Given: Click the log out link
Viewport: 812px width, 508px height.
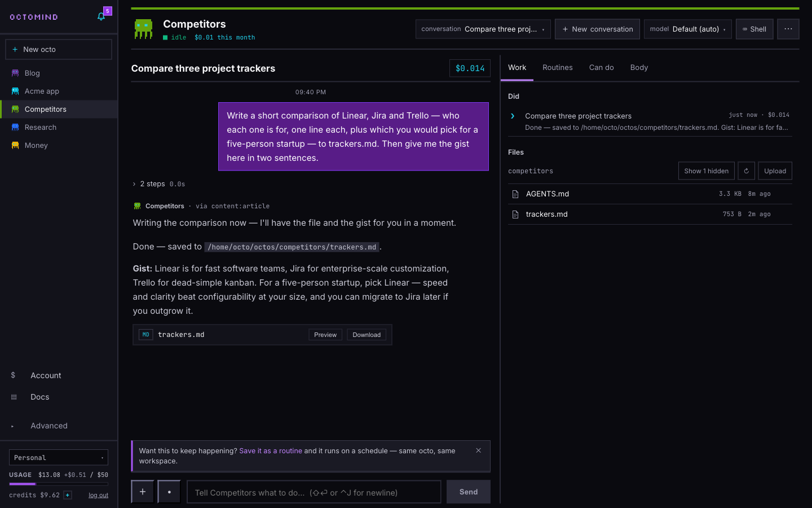Looking at the screenshot, I should pyautogui.click(x=98, y=496).
